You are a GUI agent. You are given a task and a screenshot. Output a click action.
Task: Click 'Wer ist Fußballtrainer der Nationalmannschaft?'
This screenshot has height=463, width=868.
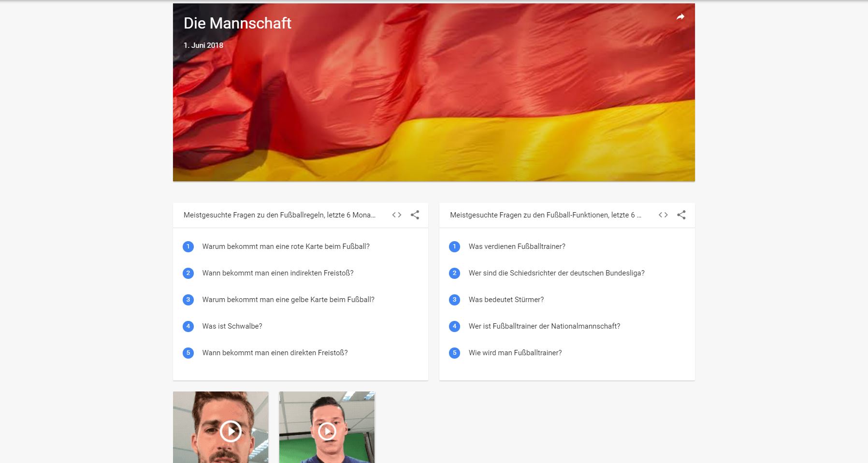pos(544,326)
